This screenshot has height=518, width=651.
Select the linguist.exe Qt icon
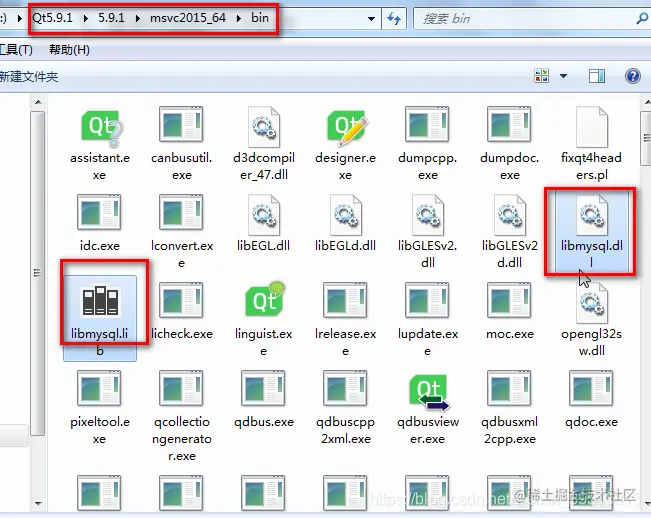[x=264, y=300]
